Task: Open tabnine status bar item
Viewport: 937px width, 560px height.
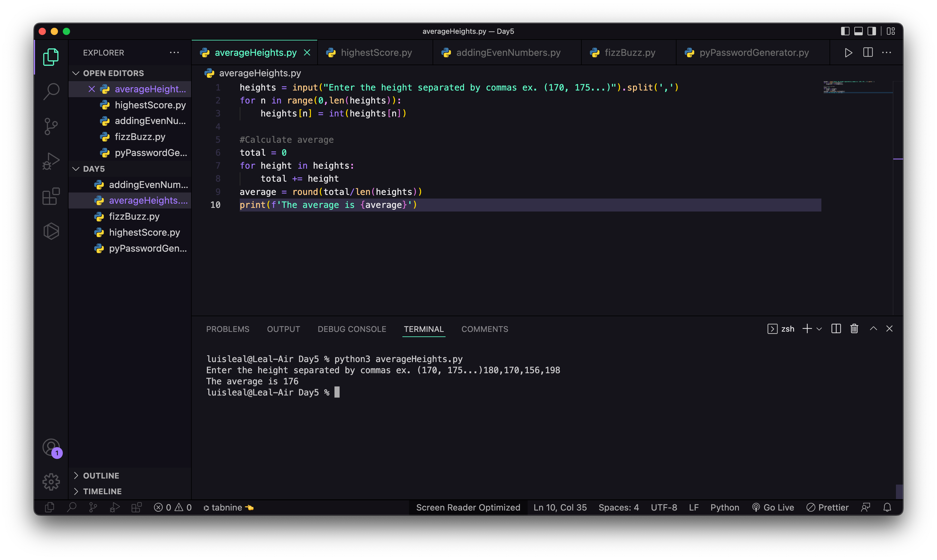Action: [229, 507]
